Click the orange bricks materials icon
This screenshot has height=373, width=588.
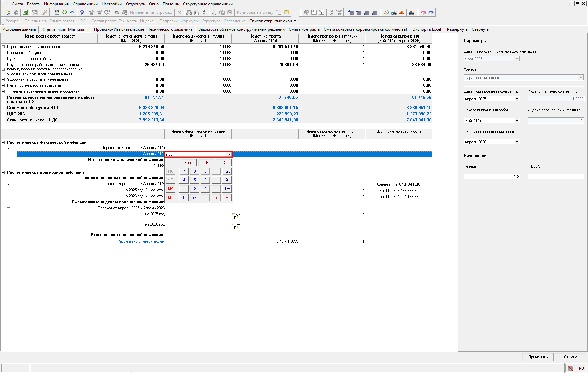point(402,12)
